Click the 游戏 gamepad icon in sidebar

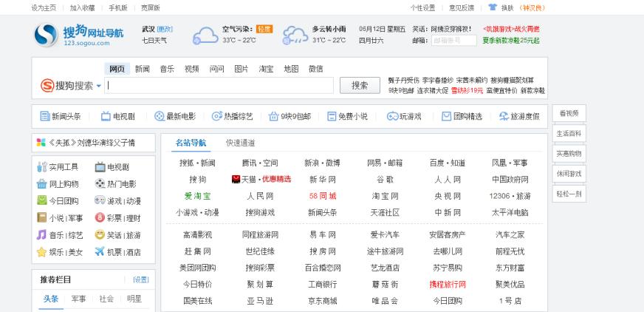tap(100, 200)
